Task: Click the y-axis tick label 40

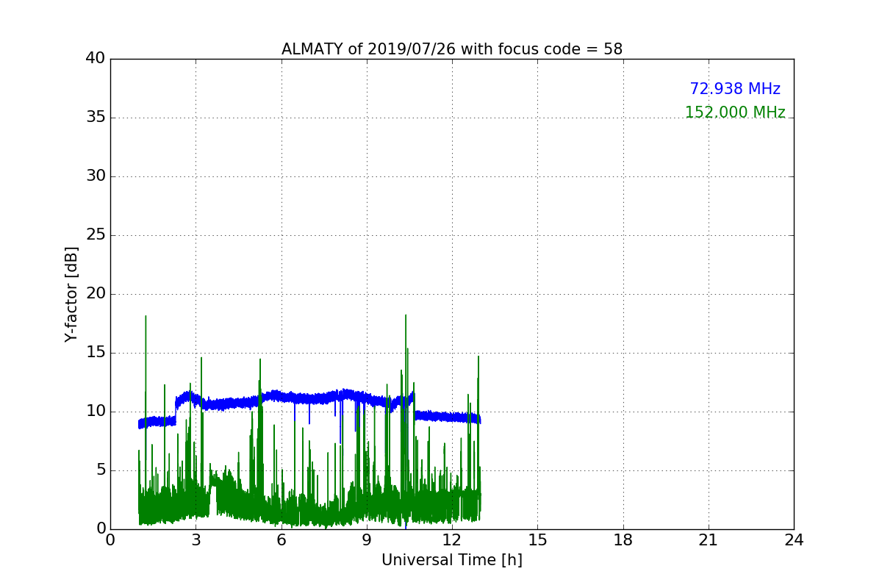Action: pos(96,59)
